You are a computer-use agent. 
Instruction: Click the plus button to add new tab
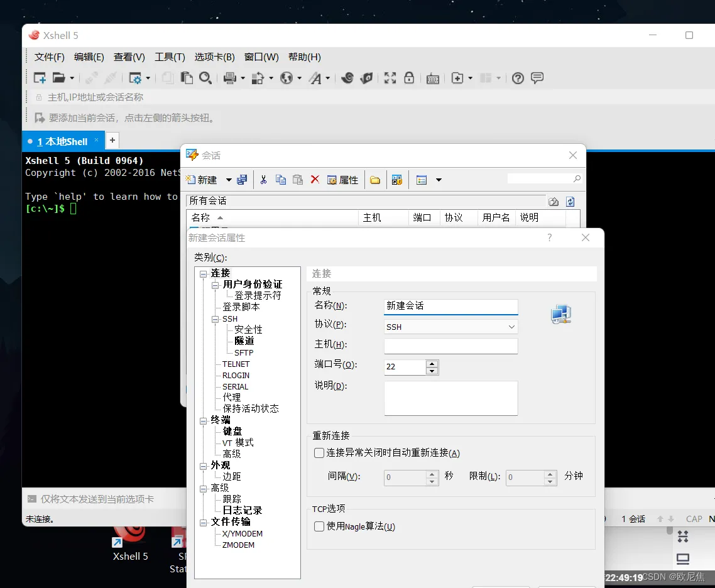tap(112, 140)
